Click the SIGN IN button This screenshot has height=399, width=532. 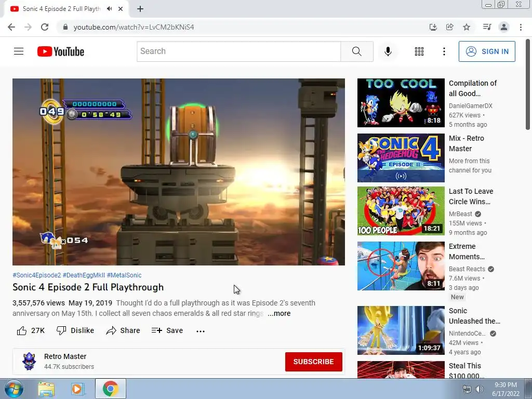coord(487,51)
